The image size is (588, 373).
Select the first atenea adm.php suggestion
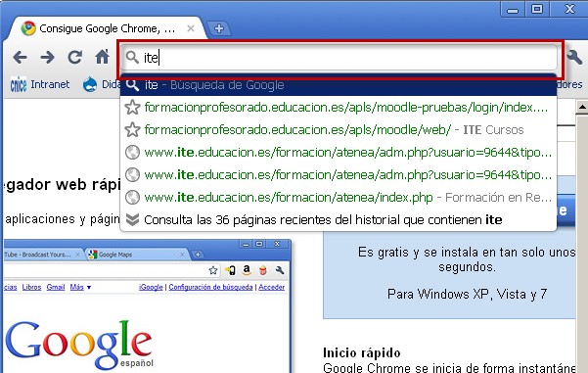339,153
